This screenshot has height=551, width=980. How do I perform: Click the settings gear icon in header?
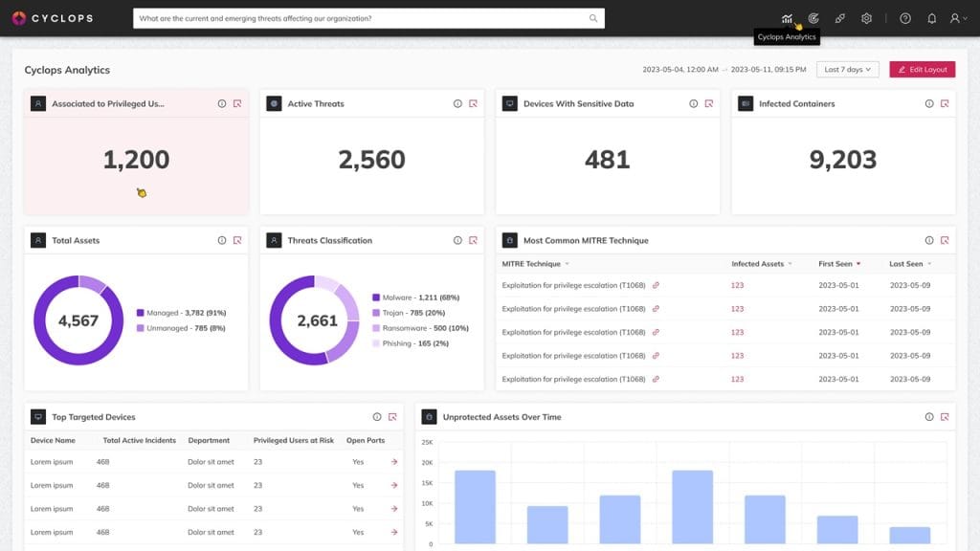(866, 18)
